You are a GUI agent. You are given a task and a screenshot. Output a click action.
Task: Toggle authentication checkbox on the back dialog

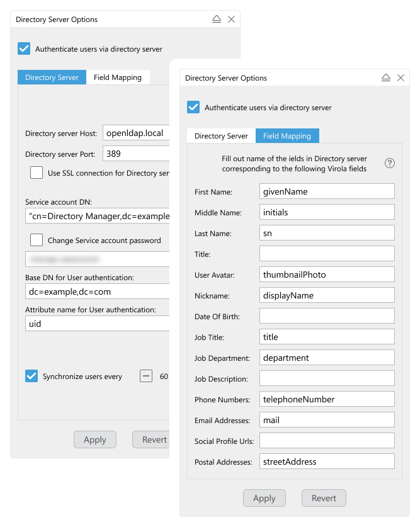[x=23, y=49]
